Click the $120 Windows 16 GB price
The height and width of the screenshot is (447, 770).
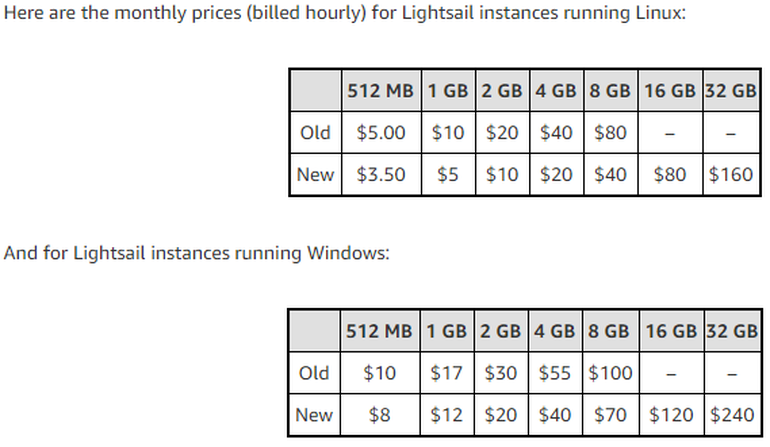click(x=670, y=415)
